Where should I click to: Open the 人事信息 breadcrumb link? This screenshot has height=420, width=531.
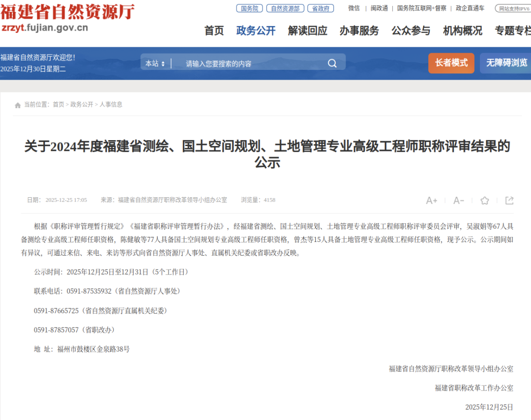[110, 104]
